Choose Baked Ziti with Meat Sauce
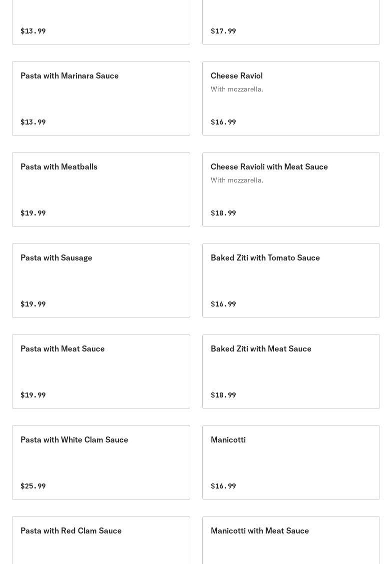 (291, 371)
